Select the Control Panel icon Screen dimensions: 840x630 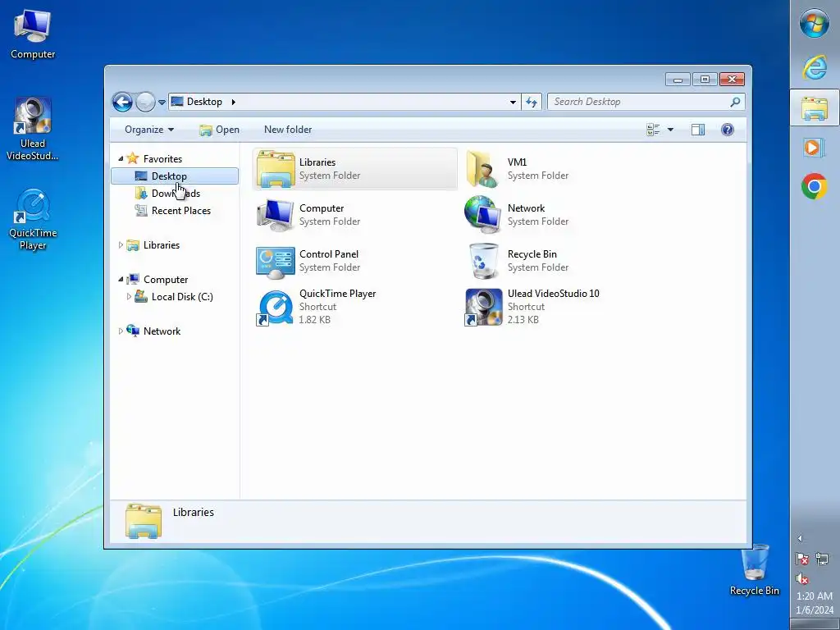[x=276, y=262]
